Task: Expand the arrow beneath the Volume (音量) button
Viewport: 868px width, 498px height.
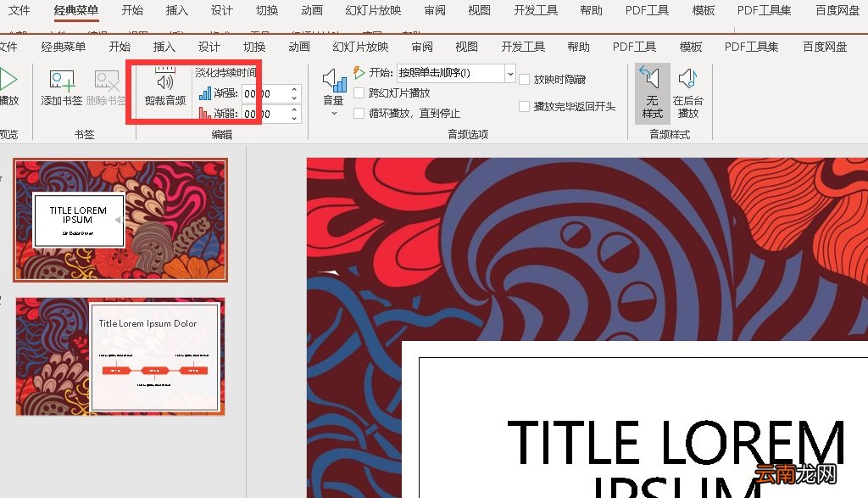Action: point(334,113)
